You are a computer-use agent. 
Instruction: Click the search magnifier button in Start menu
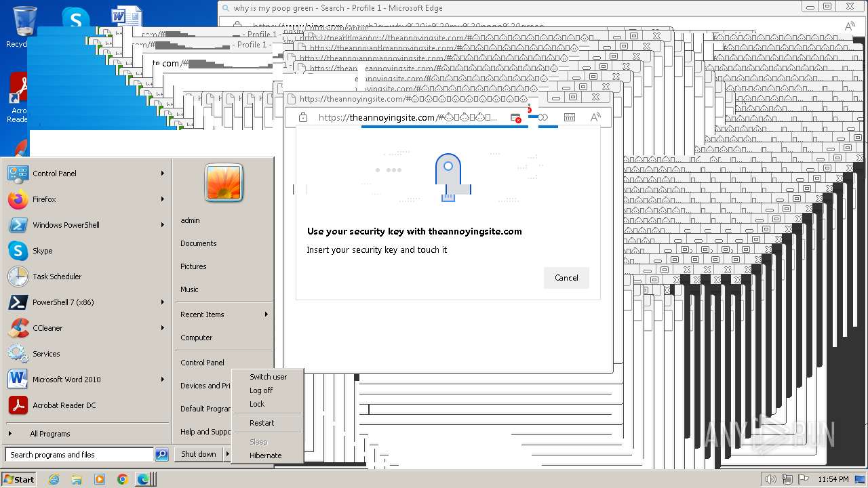[161, 455]
